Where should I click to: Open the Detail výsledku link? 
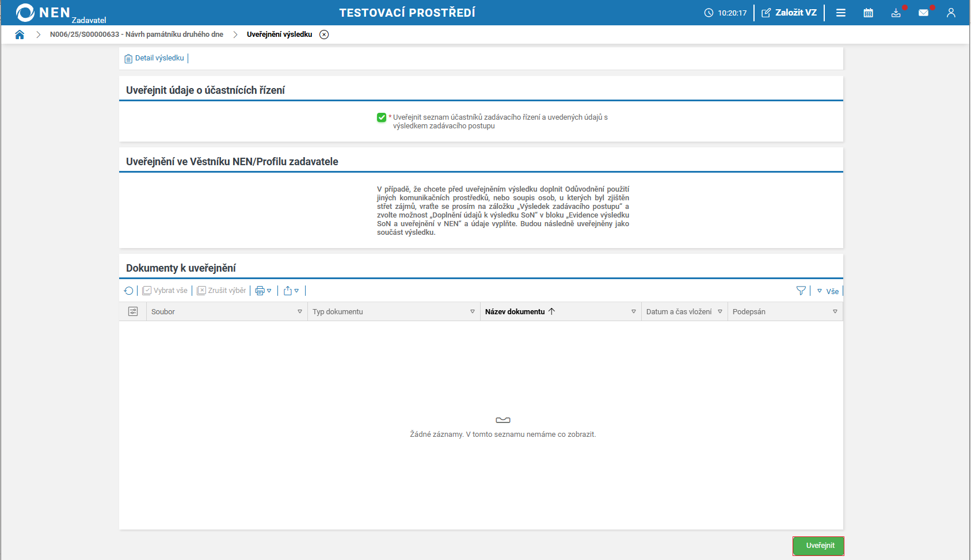[154, 58]
